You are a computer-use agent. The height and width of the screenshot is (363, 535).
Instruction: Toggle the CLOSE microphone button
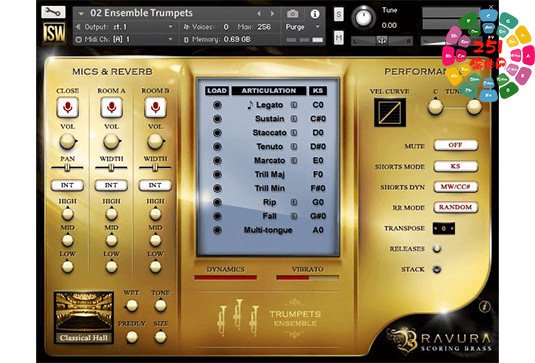click(68, 107)
